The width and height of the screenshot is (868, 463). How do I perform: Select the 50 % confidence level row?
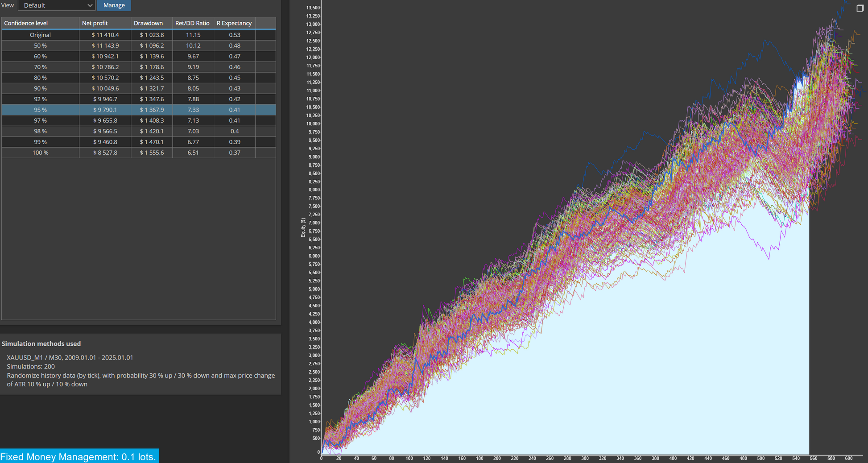[x=139, y=45]
